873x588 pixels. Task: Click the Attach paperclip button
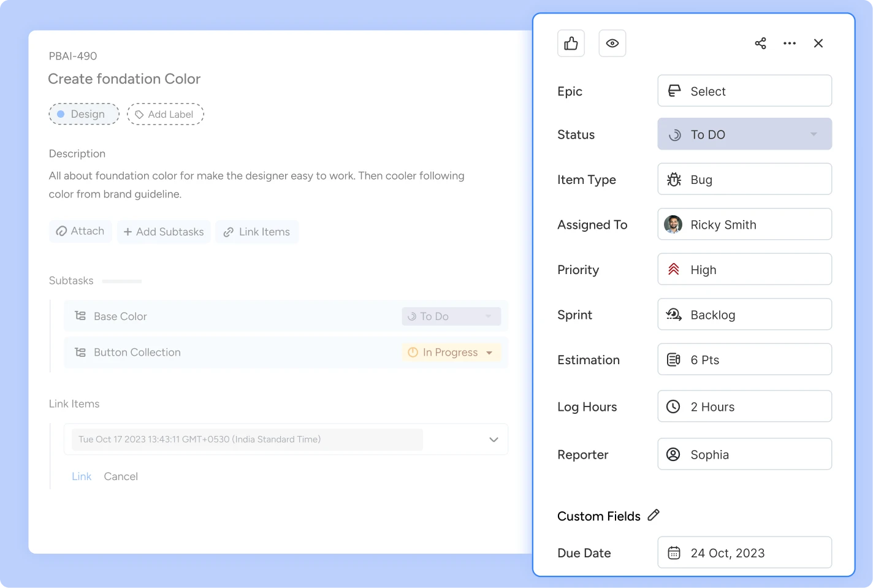point(80,231)
